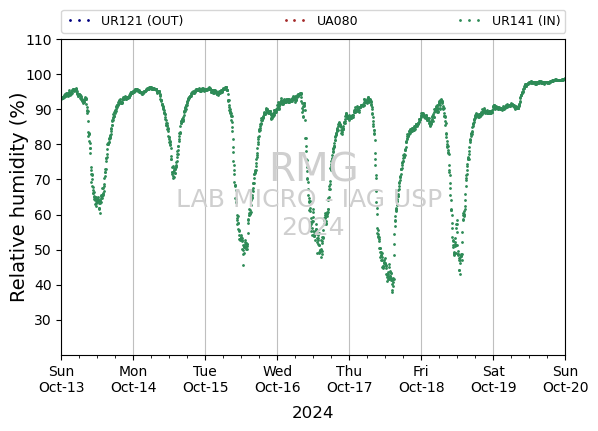Click the Sun Oct-20 axis label
The height and width of the screenshot is (431, 598).
[566, 379]
